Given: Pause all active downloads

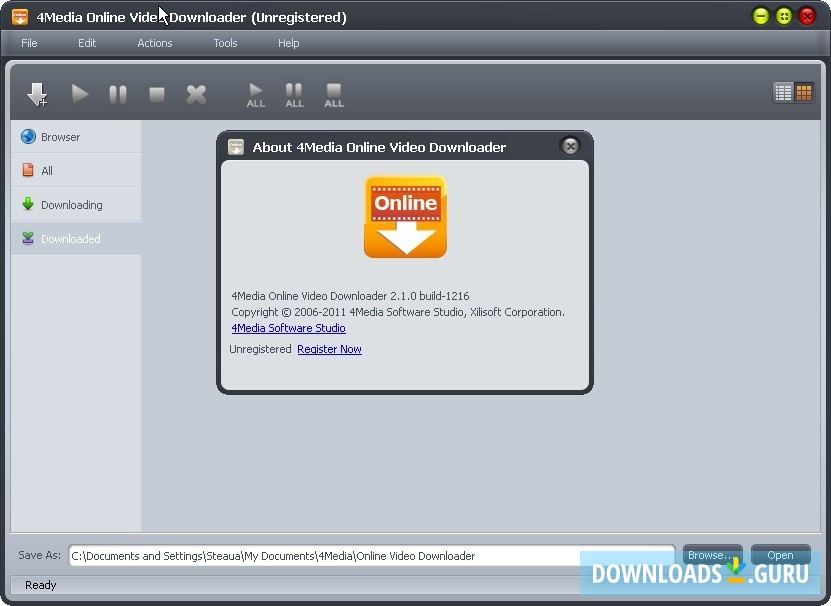Looking at the screenshot, I should [x=294, y=94].
